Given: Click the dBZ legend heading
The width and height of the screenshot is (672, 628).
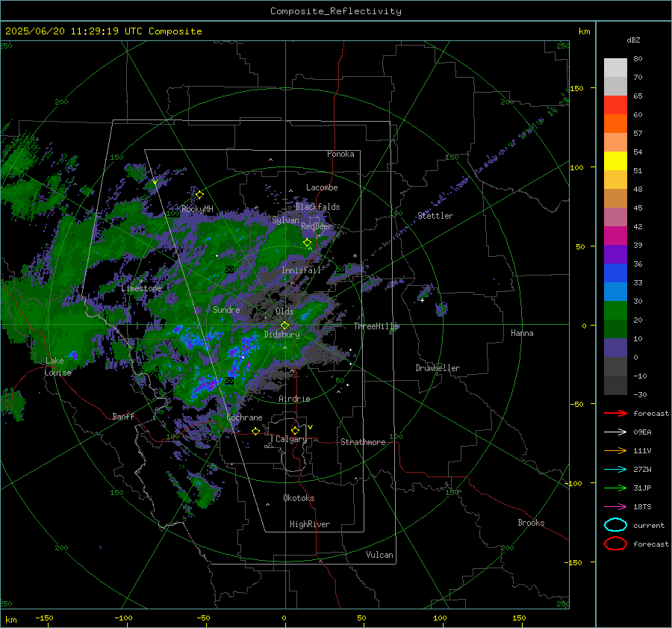Looking at the screenshot, I should coord(633,40).
